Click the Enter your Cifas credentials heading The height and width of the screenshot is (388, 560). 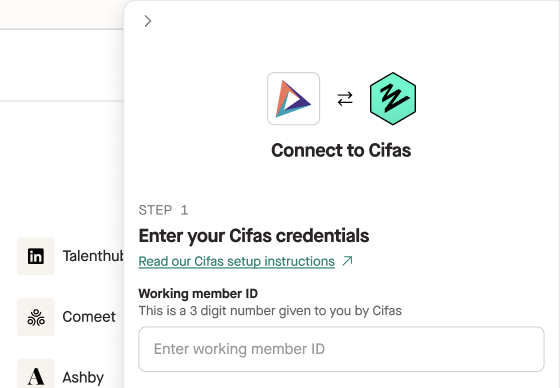click(254, 236)
